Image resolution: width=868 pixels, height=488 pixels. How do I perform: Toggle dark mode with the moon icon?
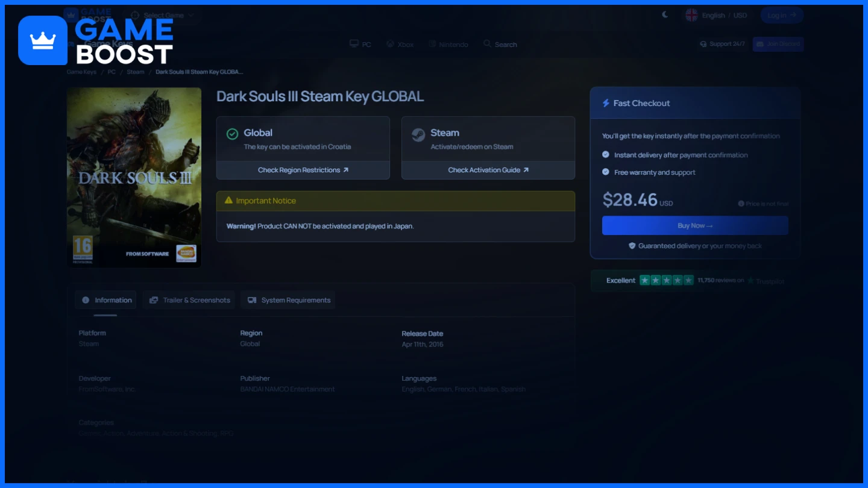665,15
